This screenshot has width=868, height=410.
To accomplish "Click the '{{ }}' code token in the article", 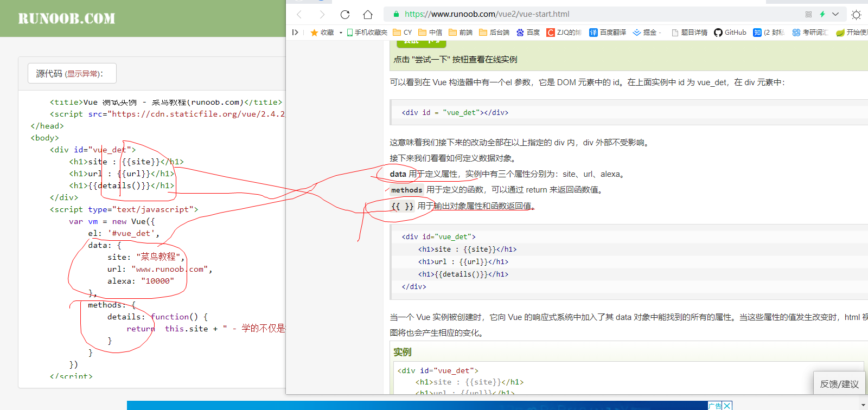I will coord(403,206).
